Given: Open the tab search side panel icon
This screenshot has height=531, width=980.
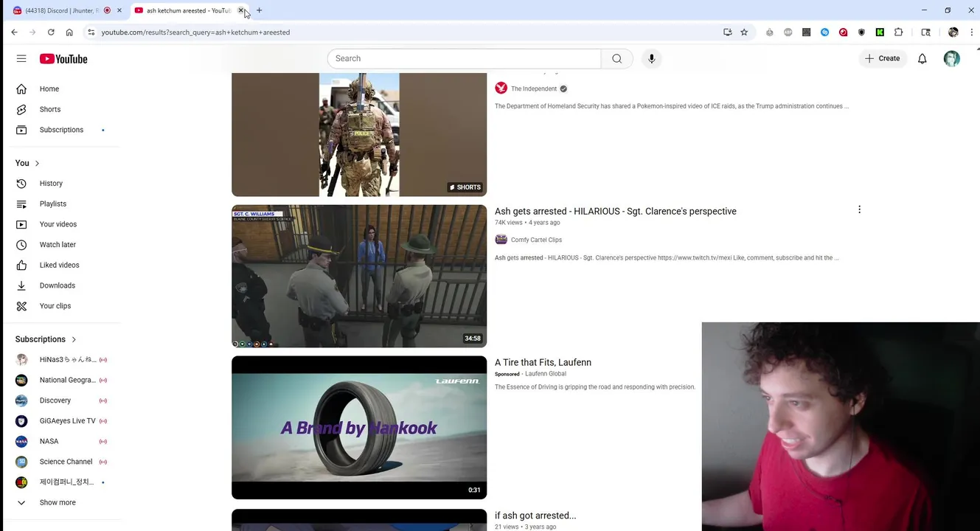Looking at the screenshot, I should [926, 32].
